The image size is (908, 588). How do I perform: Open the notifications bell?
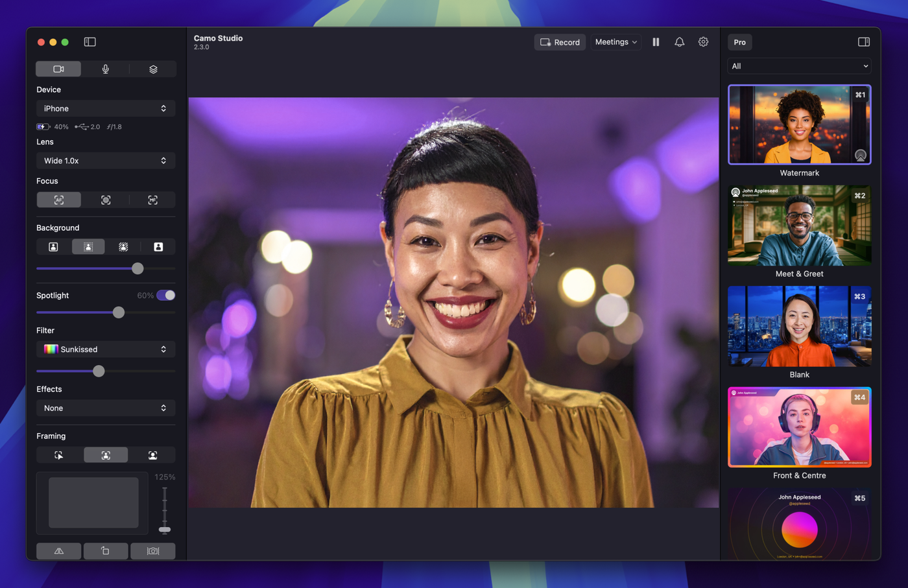point(679,42)
